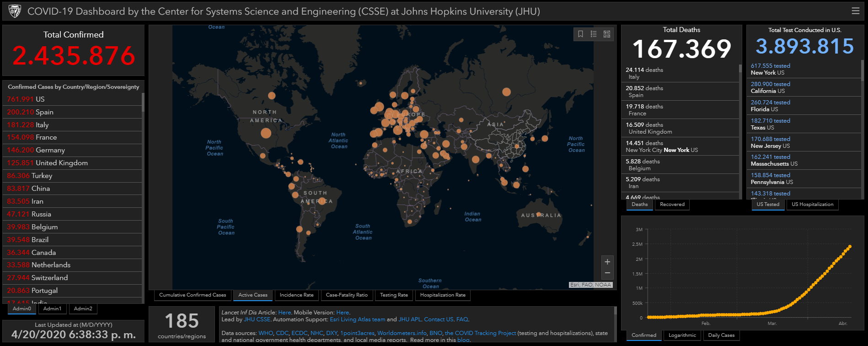Show the Testing Rate map tab

394,295
